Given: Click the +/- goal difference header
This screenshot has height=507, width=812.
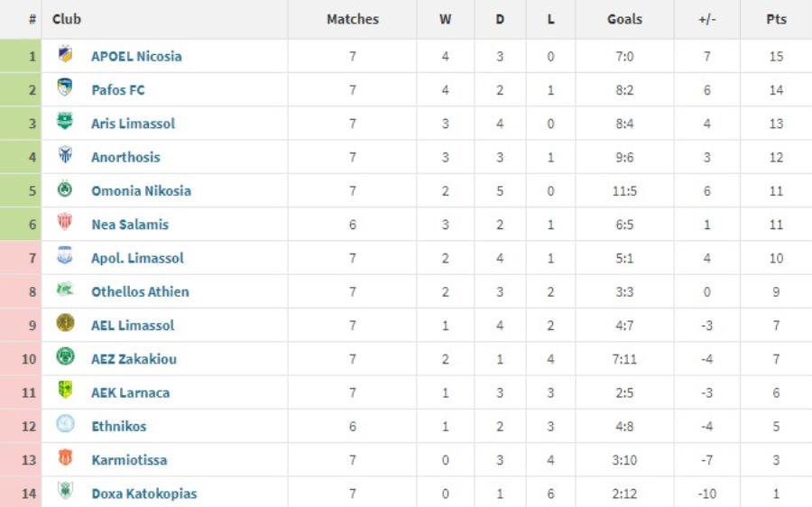Looking at the screenshot, I should (x=706, y=19).
